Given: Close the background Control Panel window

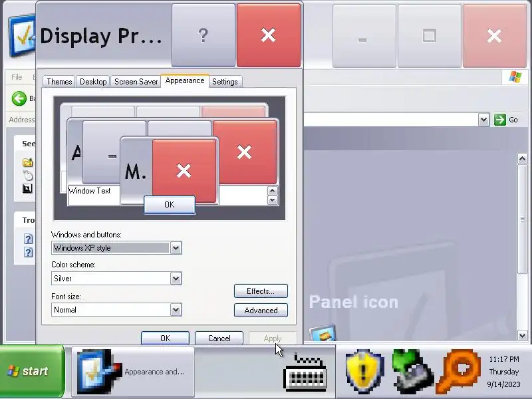Looking at the screenshot, I should point(494,36).
